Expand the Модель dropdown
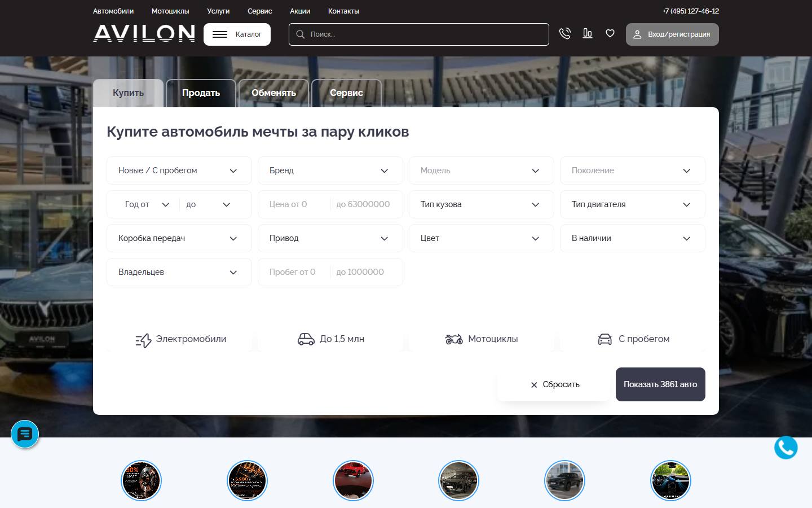Screen dimensions: 812x508 pyautogui.click(x=482, y=170)
